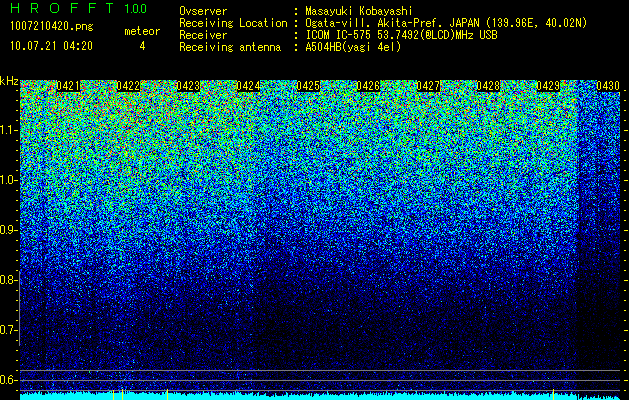Click the 0.6 frequency axis label
The width and height of the screenshot is (629, 400).
pos(9,380)
